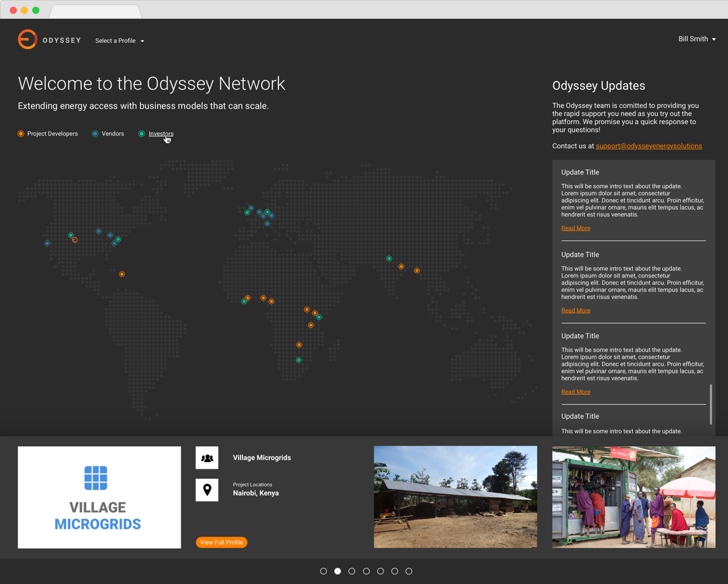The height and width of the screenshot is (584, 728).
Task: Go to the third carousel slide dot
Action: (352, 571)
